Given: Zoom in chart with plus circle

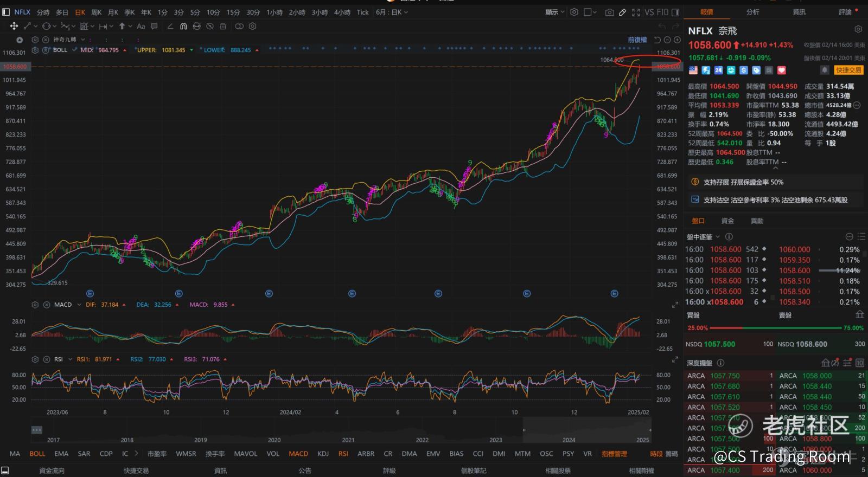Looking at the screenshot, I should pos(677,40).
